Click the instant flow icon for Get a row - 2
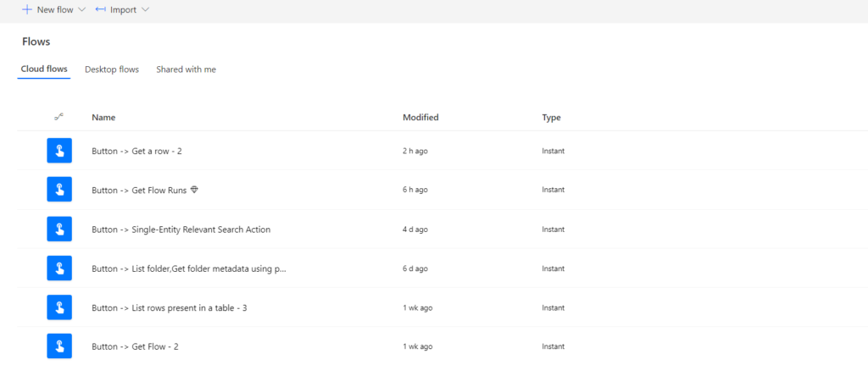Viewport: 868px width, 365px height. tap(59, 151)
